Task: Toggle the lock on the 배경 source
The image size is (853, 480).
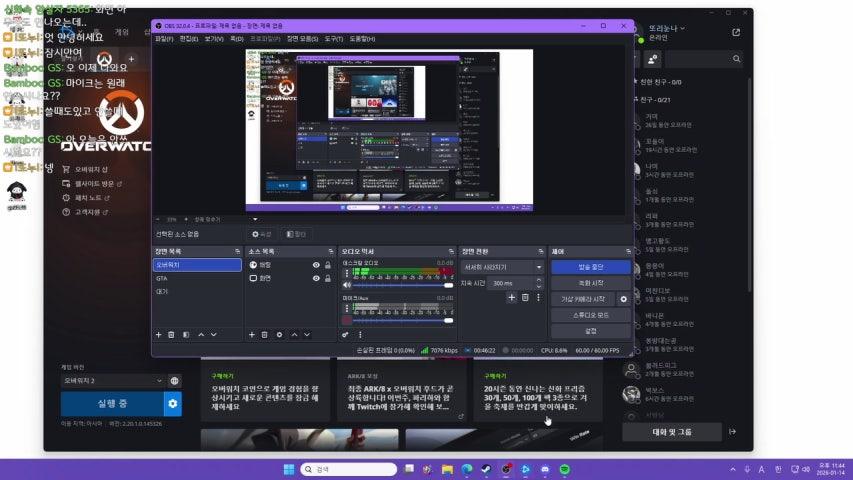Action: pos(328,265)
